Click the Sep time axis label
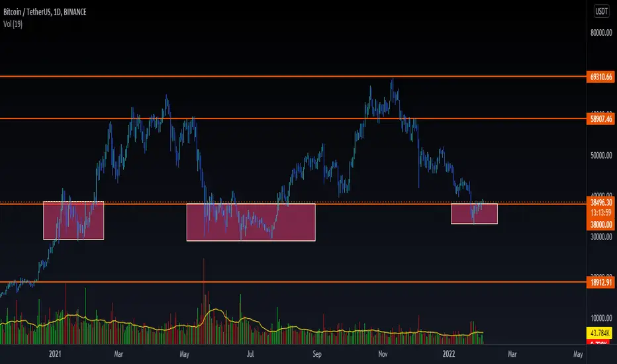617x364 pixels. pyautogui.click(x=317, y=354)
